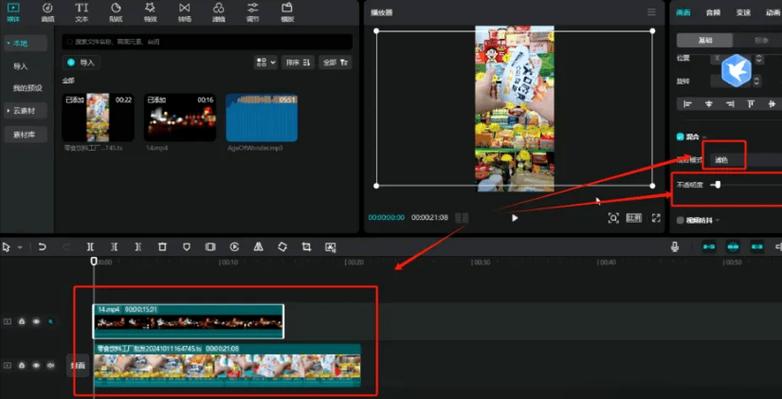Open the 调节 adjustment tab

click(x=253, y=12)
